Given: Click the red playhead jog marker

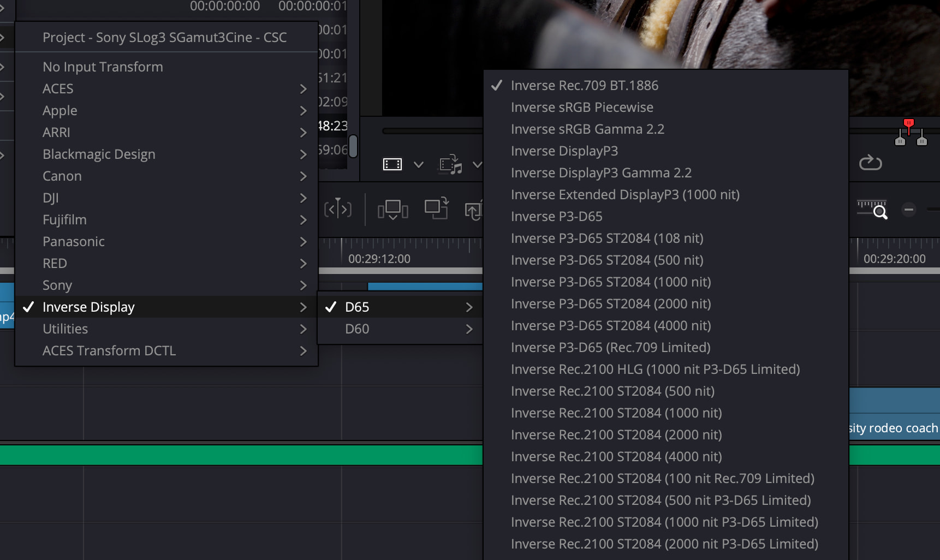Looking at the screenshot, I should coord(908,124).
